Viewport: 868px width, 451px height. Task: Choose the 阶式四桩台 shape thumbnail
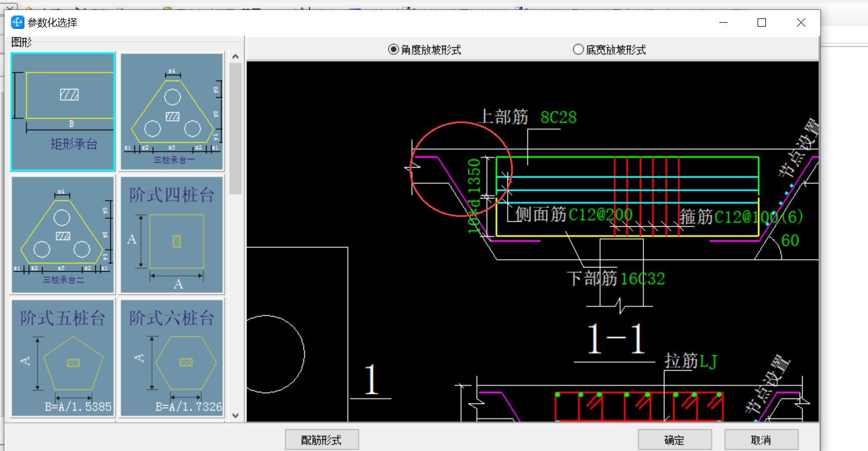coord(172,235)
